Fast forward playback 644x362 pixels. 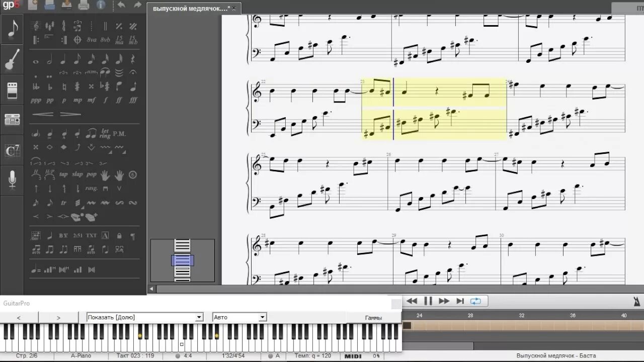tap(444, 301)
